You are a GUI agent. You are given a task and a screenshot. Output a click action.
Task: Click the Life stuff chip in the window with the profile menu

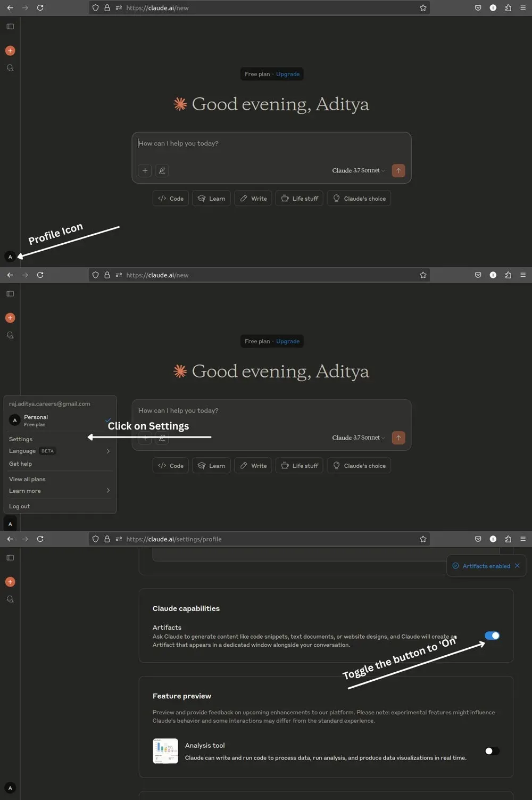pyautogui.click(x=300, y=466)
